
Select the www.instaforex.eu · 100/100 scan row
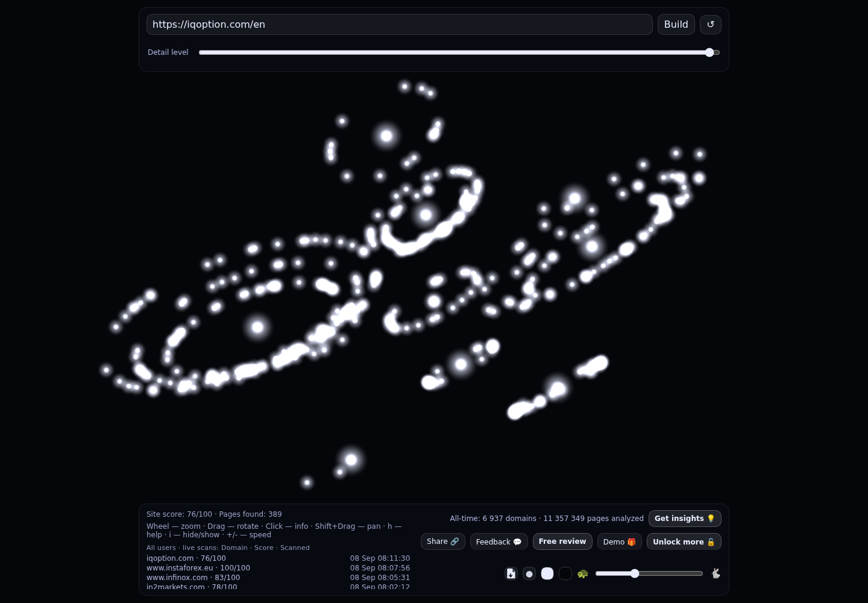(278, 568)
